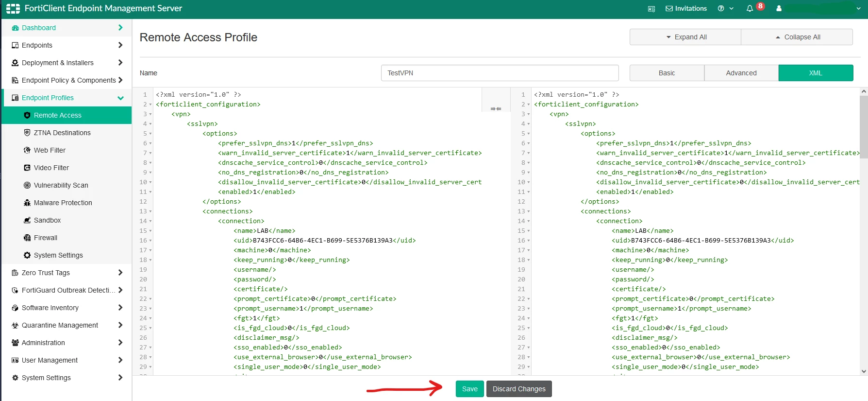Viewport: 868px width, 401px height.
Task: Click the profile System Settings gear icon
Action: click(27, 256)
